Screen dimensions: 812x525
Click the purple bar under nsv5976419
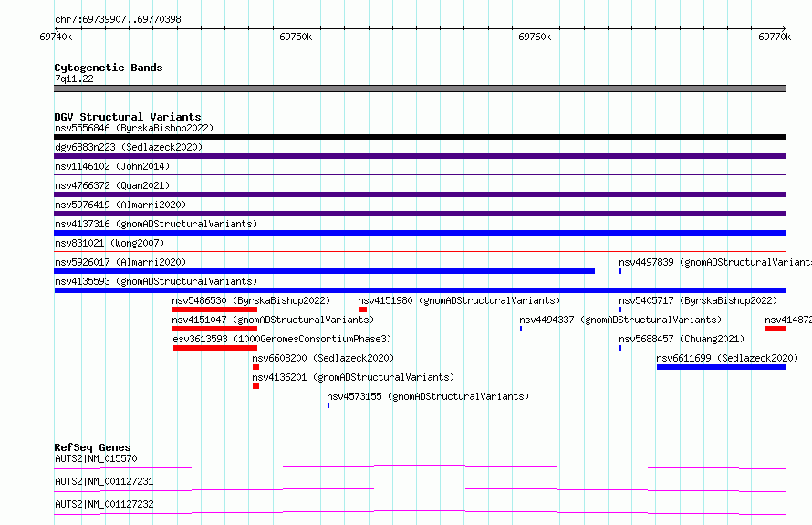(x=420, y=214)
